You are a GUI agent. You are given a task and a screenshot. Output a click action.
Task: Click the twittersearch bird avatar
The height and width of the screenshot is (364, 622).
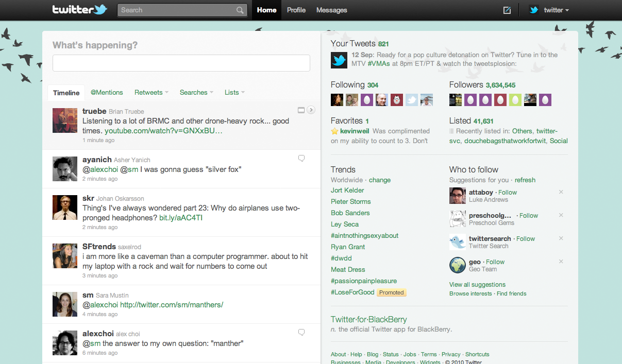point(458,242)
